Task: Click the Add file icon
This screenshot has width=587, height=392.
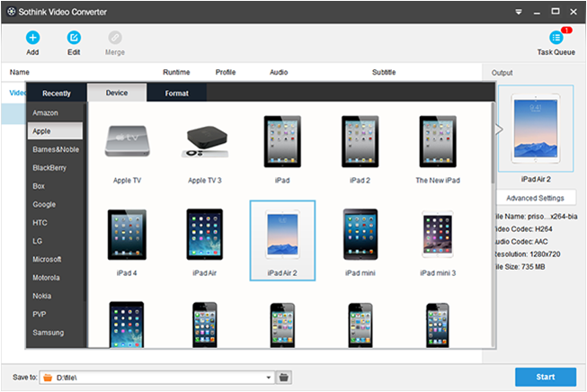Action: click(x=32, y=38)
